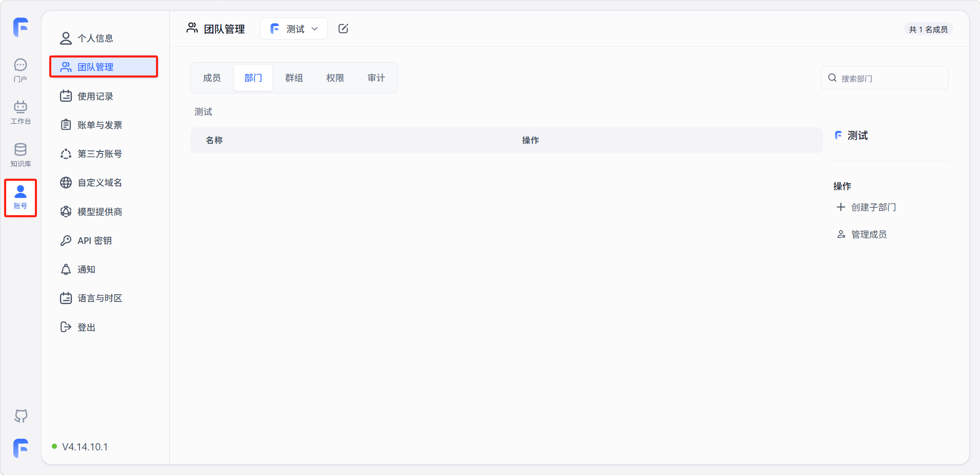Open 个人信息 in the account menu

point(95,39)
